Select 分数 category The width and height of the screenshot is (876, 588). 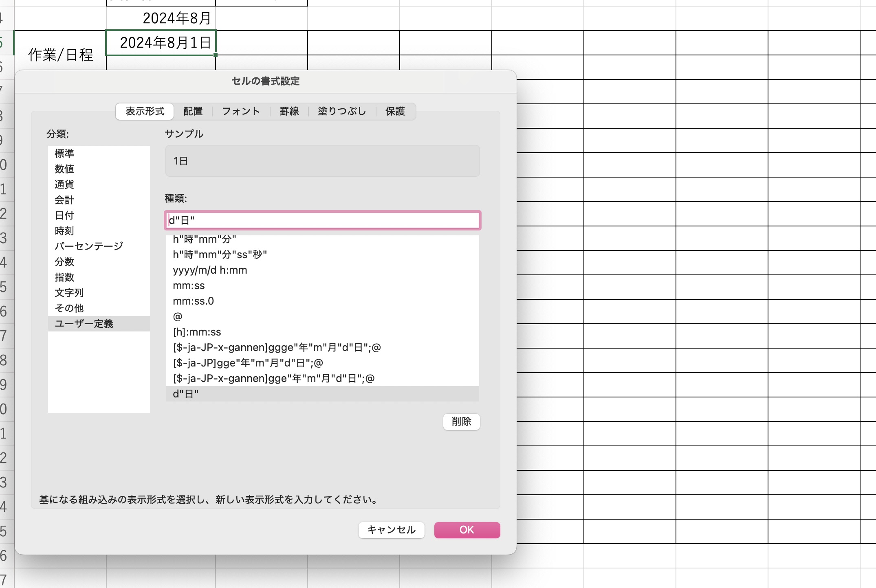pyautogui.click(x=99, y=262)
